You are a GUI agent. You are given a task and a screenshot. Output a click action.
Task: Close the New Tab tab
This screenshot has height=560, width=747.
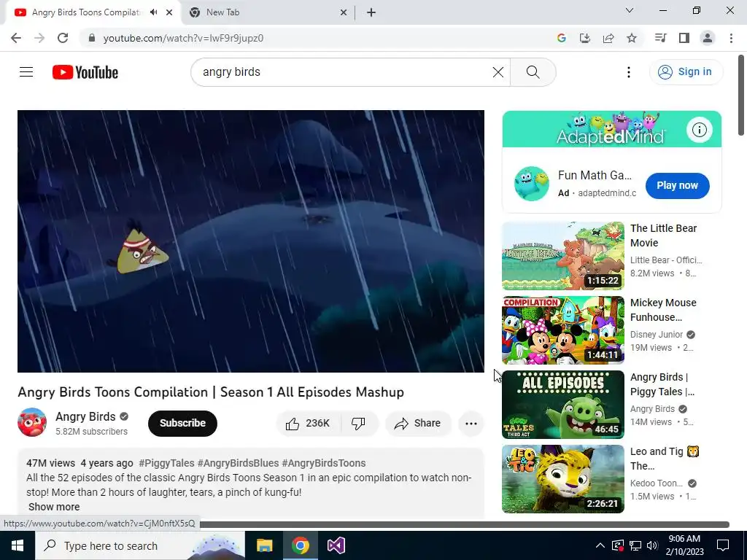344,12
